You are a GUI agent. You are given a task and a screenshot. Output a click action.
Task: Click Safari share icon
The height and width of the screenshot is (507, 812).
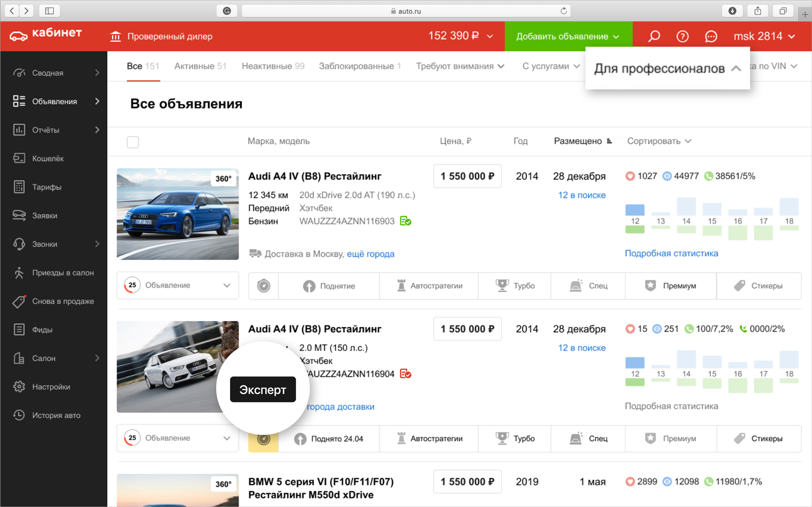coord(758,11)
